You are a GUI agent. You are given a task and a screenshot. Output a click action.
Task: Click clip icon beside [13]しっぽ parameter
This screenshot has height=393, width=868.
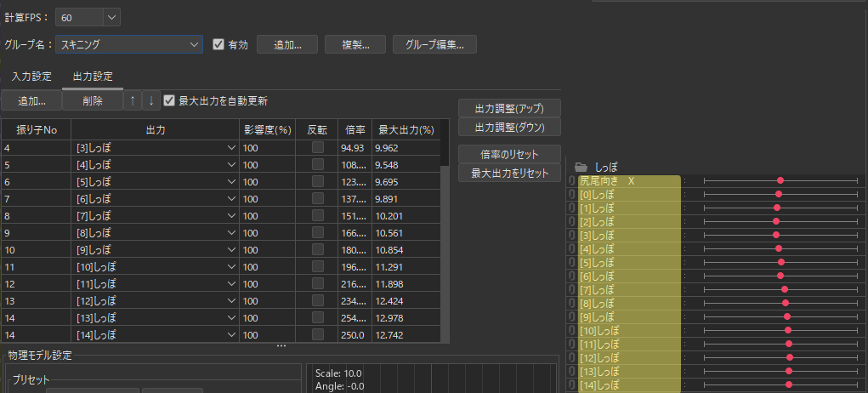[x=572, y=371]
